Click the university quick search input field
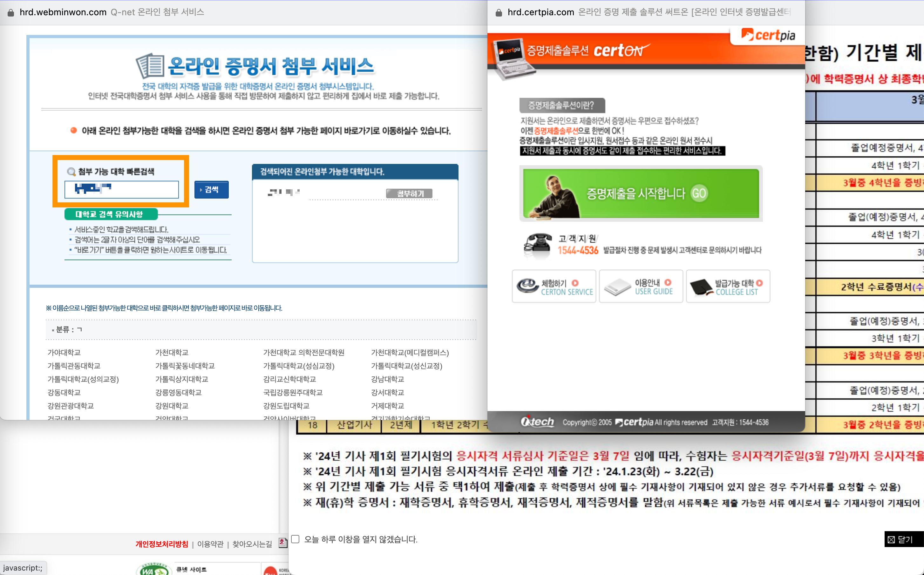This screenshot has height=575, width=924. point(122,189)
